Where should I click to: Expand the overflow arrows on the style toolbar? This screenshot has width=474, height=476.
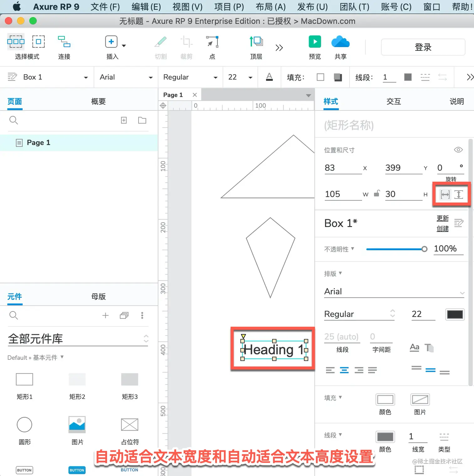coord(470,77)
